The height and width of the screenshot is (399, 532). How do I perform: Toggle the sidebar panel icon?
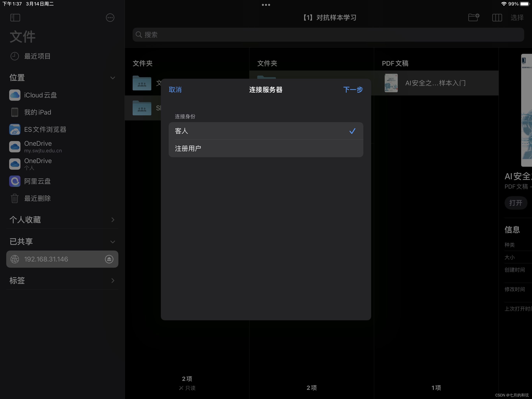point(15,18)
